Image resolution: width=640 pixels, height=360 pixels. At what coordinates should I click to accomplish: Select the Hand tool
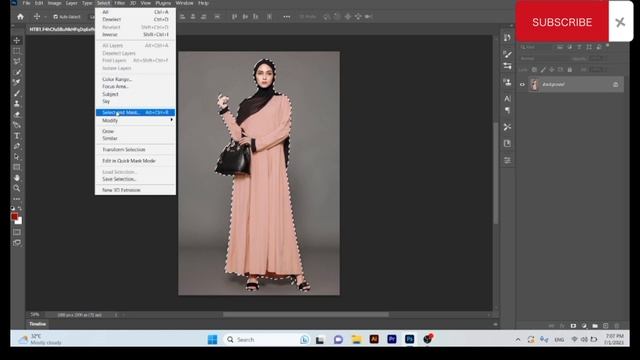17,178
